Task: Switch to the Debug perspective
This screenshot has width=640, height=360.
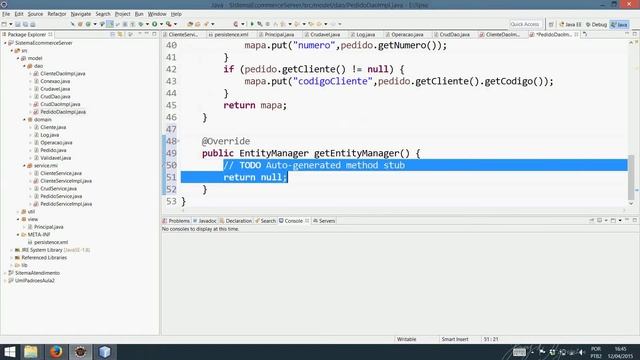Action: click(596, 24)
